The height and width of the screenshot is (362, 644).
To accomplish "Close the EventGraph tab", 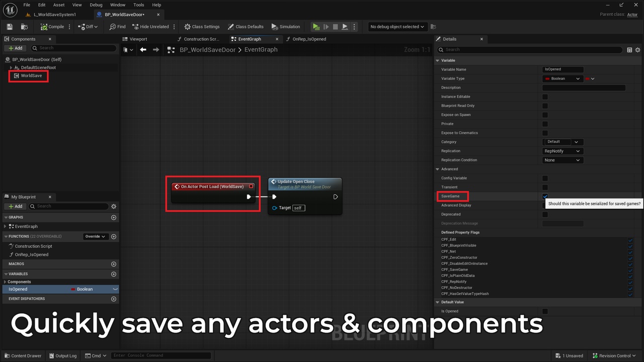I will [277, 39].
